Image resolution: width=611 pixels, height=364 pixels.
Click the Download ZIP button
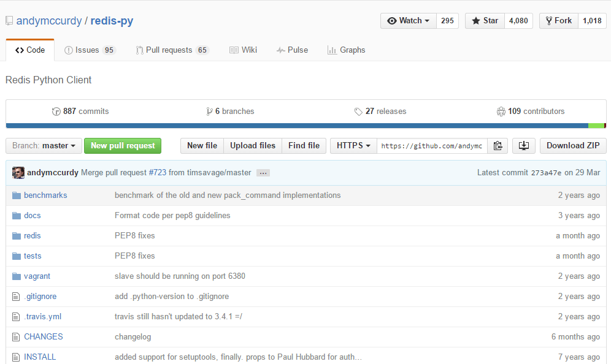[x=573, y=146]
